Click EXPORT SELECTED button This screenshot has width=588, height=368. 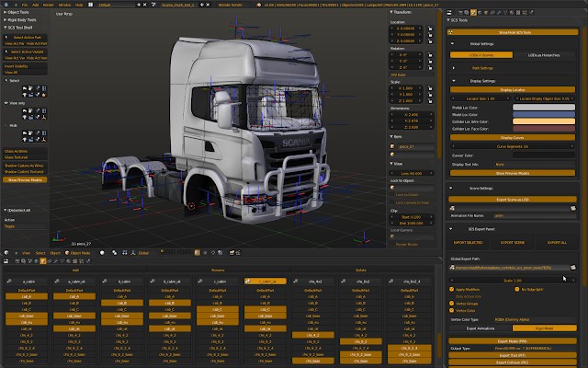point(468,243)
